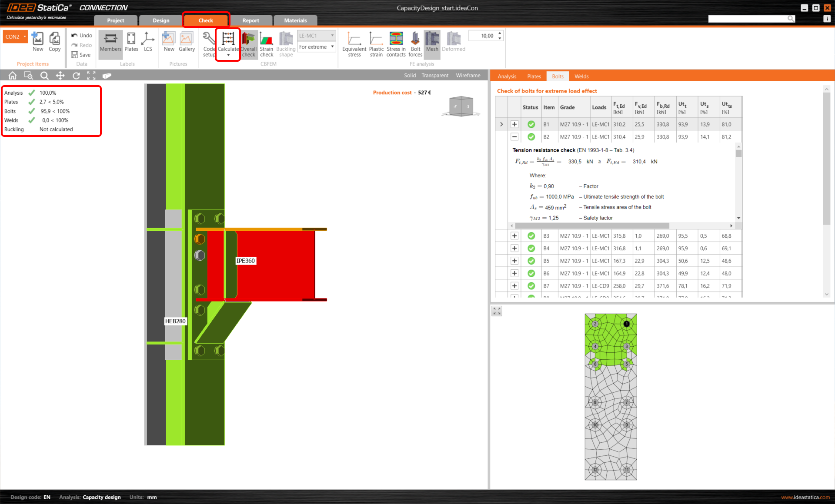Display Bolt forces in the model

coord(415,40)
